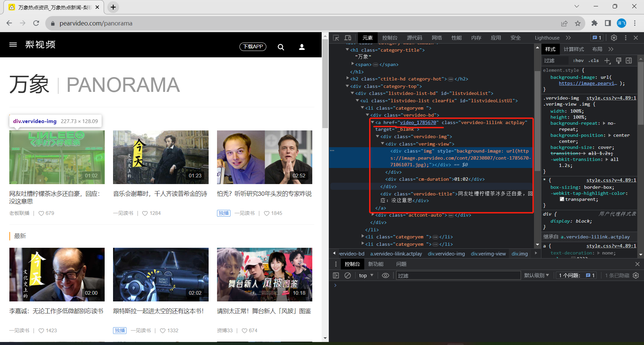The height and width of the screenshot is (345, 644).
Task: Like the video with 1284 hearts
Action: click(145, 213)
